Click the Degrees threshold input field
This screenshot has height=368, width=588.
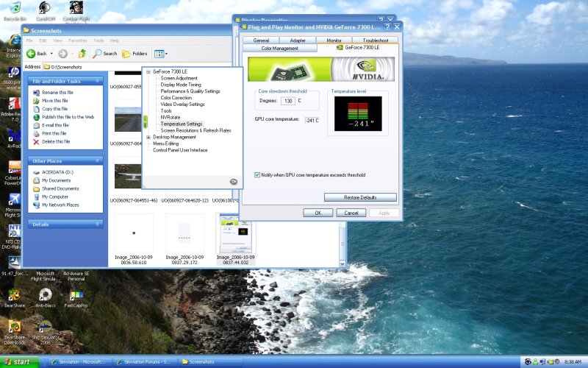point(287,101)
